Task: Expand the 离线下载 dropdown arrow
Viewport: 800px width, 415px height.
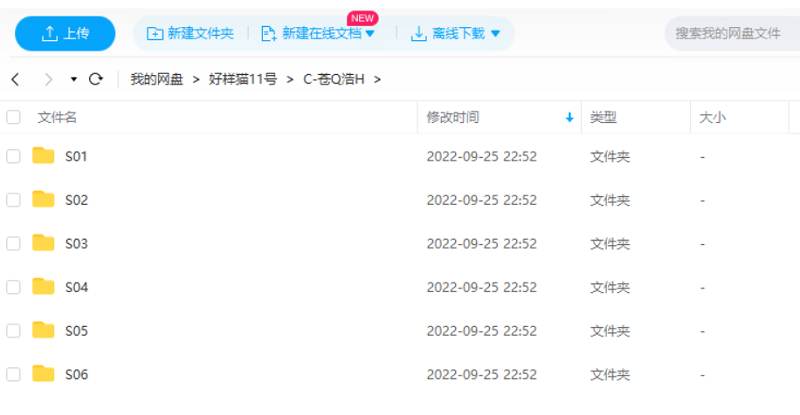Action: pos(495,34)
